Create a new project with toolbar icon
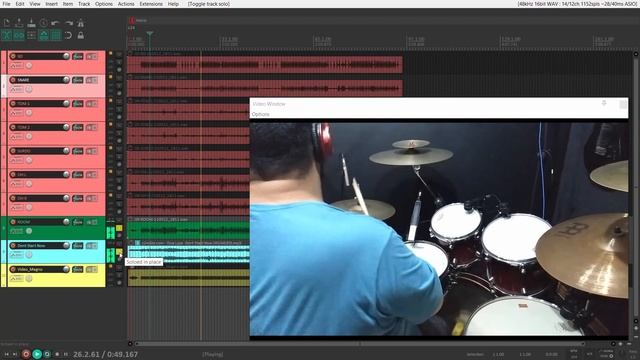The image size is (640, 360). (x=7, y=23)
